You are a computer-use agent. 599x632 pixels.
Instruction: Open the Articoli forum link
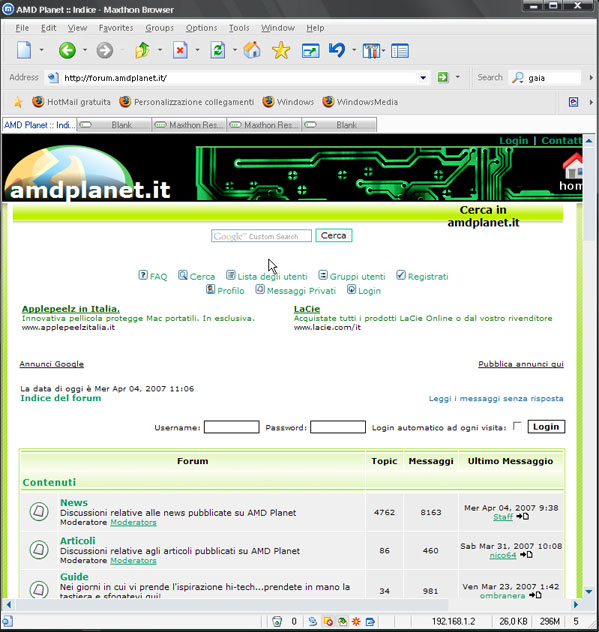click(78, 541)
